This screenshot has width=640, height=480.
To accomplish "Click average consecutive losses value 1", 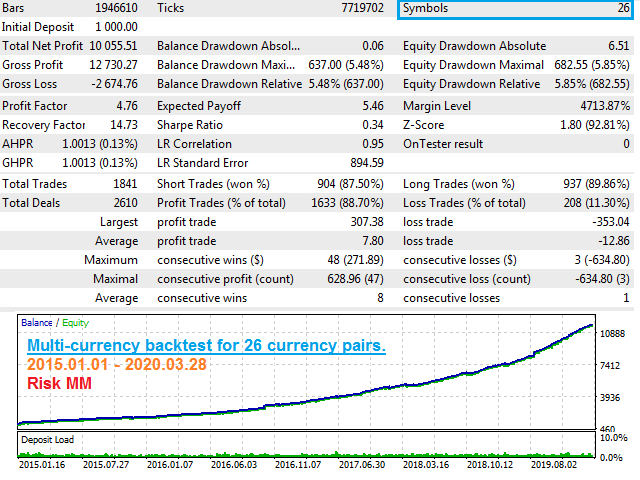I will coord(626,298).
